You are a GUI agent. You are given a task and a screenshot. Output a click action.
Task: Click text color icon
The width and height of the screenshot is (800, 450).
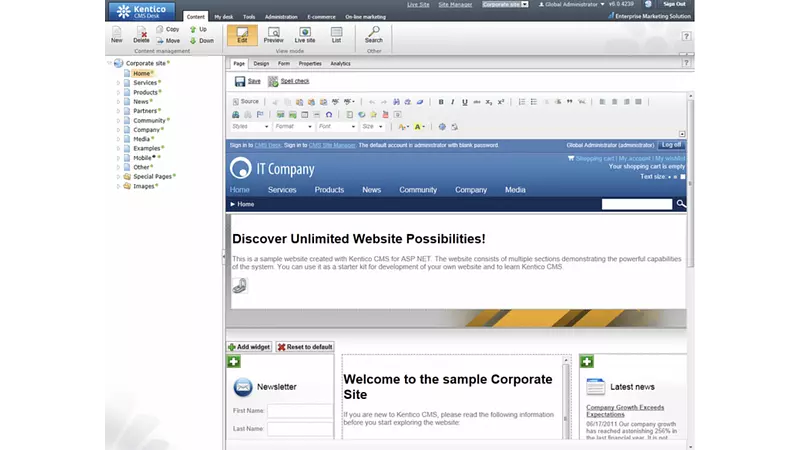tap(404, 127)
